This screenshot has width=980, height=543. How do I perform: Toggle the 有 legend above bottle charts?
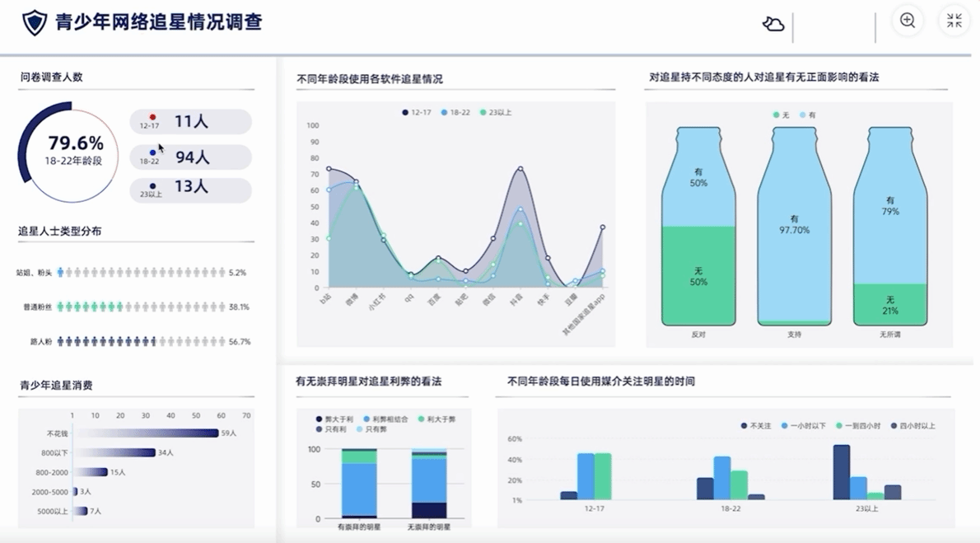(x=807, y=115)
